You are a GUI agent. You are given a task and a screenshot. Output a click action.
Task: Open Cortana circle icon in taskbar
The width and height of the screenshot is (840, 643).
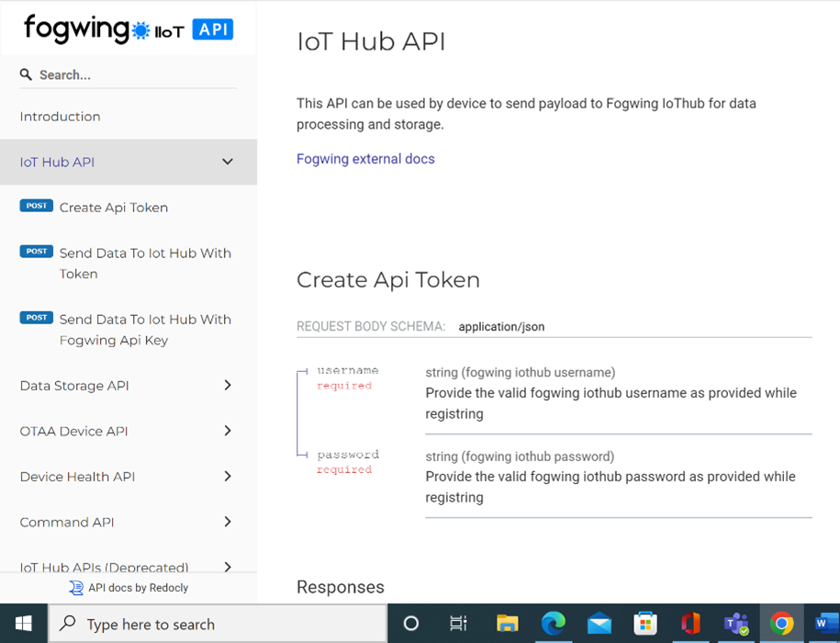click(x=411, y=624)
